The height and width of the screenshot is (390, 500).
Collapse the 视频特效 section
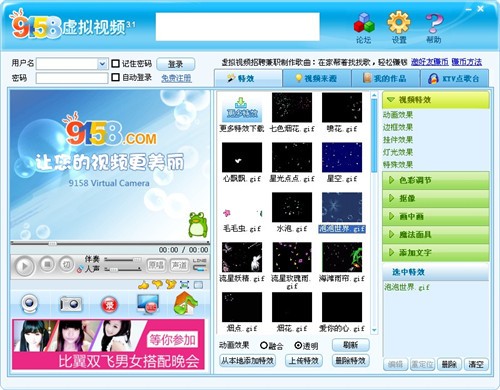tap(435, 100)
